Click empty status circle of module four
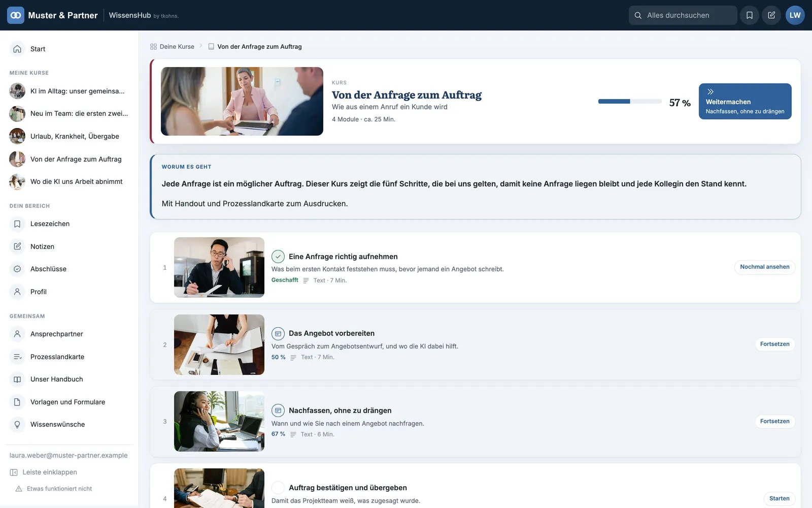 (x=278, y=488)
